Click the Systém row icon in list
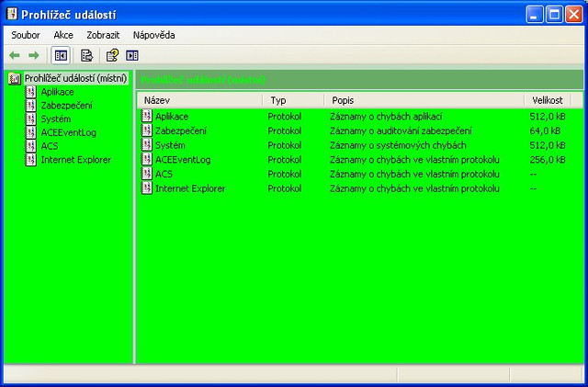This screenshot has height=387, width=588. [147, 144]
